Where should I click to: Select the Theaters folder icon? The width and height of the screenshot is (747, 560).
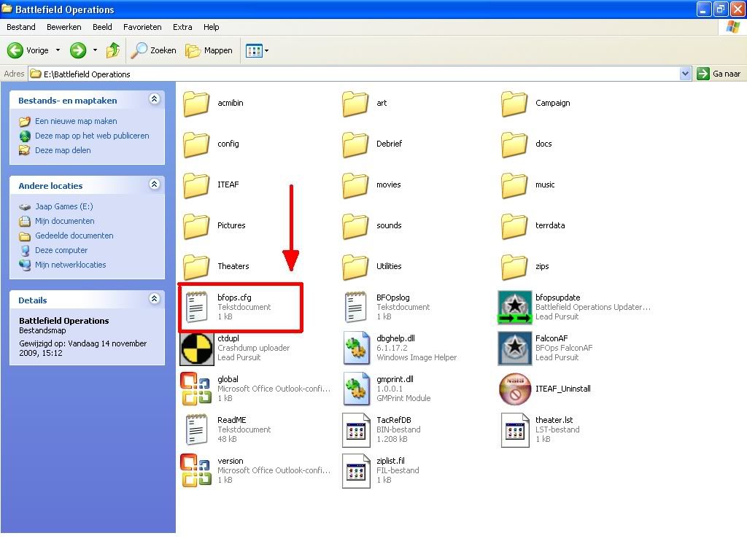[196, 267]
